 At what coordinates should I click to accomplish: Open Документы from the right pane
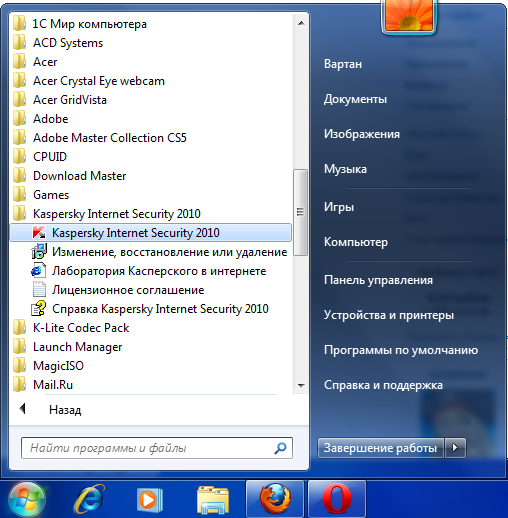pyautogui.click(x=355, y=99)
